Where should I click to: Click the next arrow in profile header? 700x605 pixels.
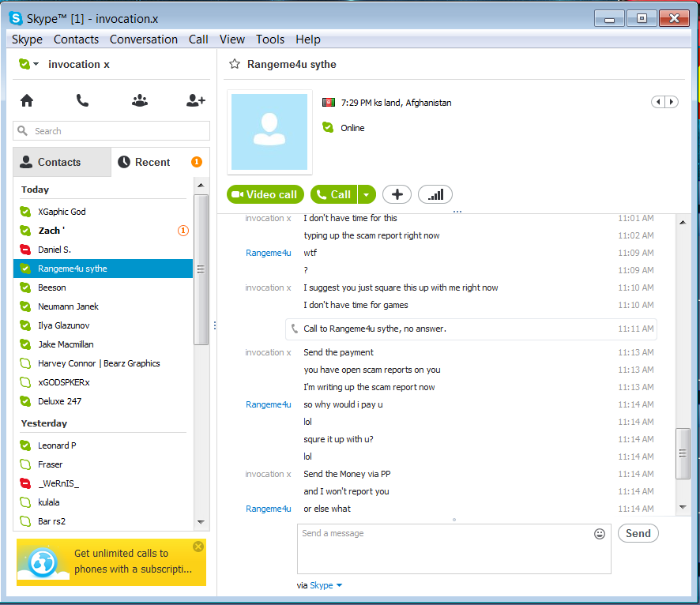[x=672, y=102]
